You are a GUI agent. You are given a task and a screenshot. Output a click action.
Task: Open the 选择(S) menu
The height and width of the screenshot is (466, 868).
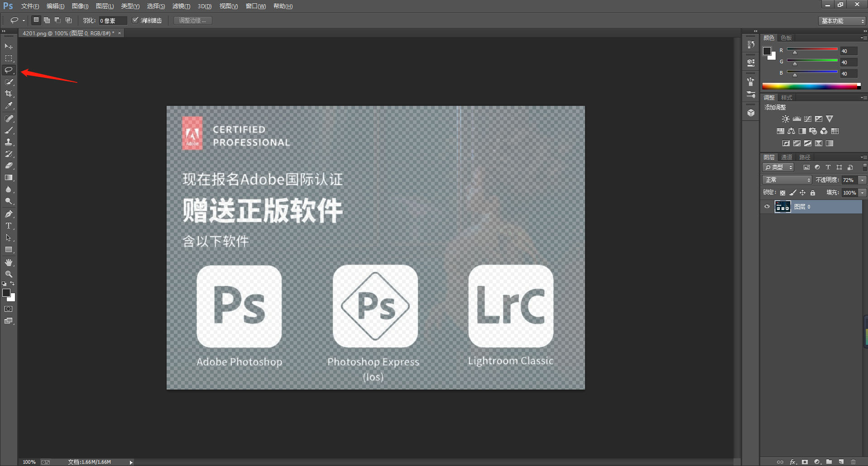[x=156, y=6]
